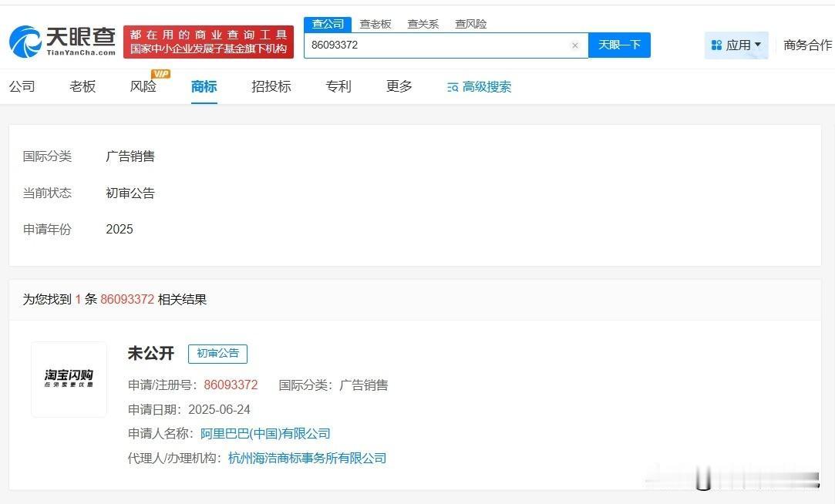Switch to the 商标 category tab
Image resolution: width=835 pixels, height=504 pixels.
click(x=204, y=86)
